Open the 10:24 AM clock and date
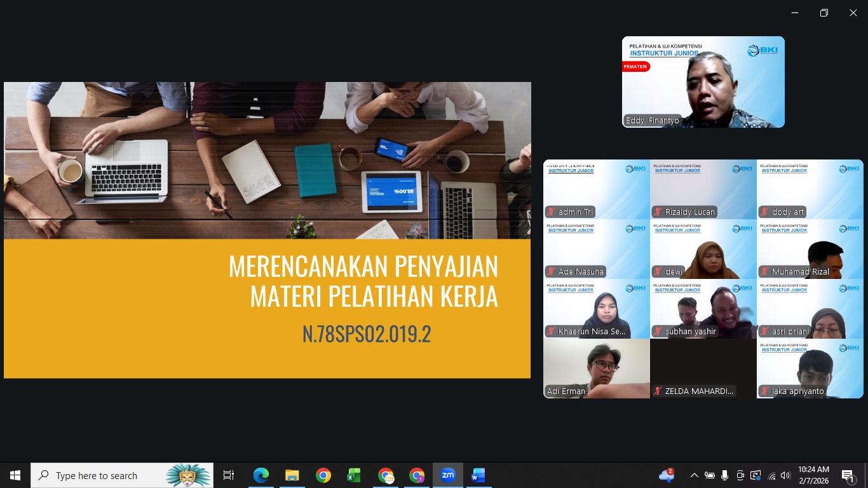 813,475
